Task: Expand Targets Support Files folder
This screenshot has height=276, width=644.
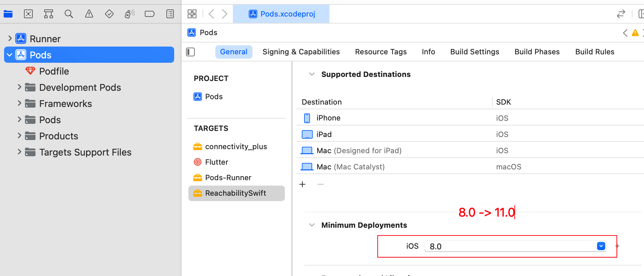Action: tap(19, 152)
